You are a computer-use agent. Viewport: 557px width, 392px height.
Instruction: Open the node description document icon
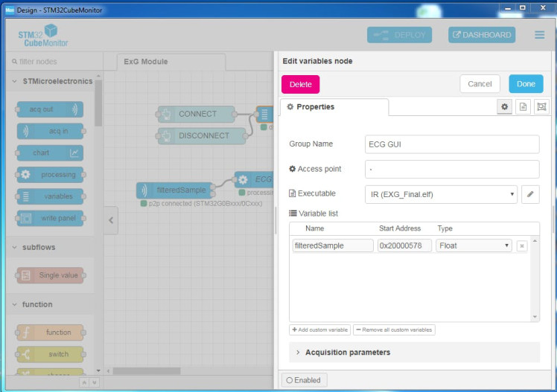pos(523,107)
